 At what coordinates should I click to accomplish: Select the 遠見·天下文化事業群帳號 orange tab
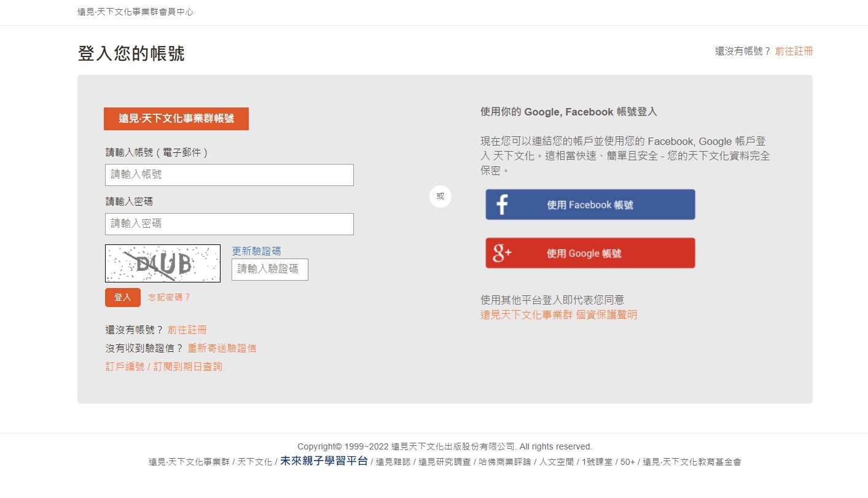[176, 119]
